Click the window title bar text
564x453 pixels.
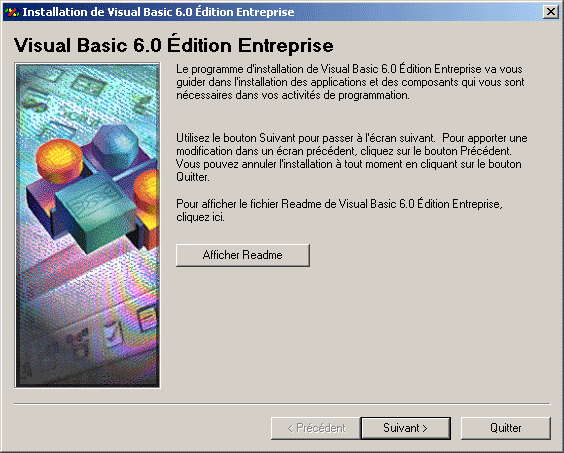pos(158,12)
